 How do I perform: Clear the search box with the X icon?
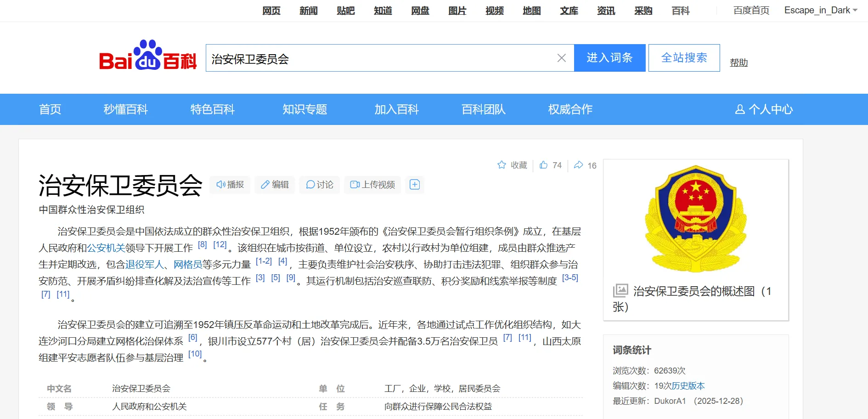click(561, 58)
